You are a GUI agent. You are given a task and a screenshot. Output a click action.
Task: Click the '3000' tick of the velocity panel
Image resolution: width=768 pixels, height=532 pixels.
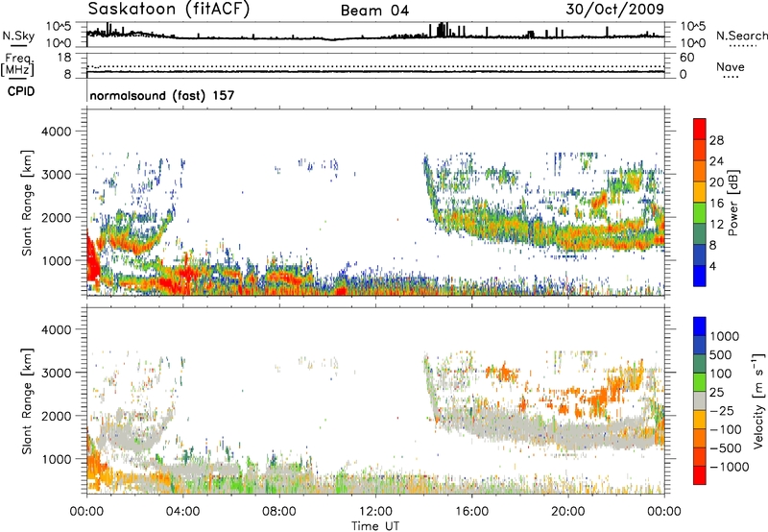56,373
